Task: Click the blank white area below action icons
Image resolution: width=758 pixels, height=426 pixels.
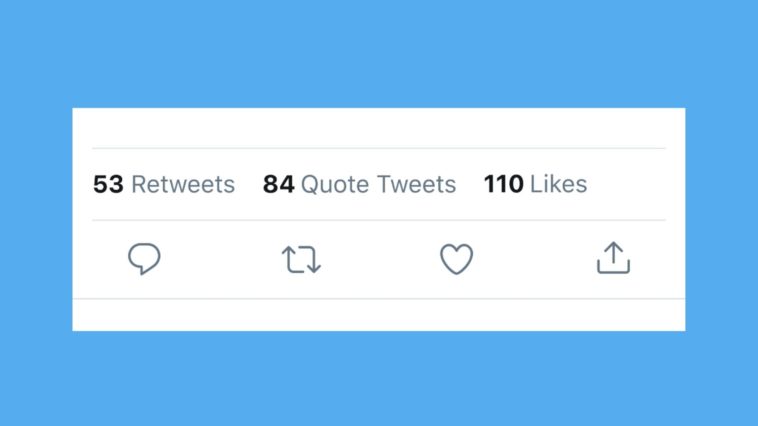Action: click(x=380, y=314)
